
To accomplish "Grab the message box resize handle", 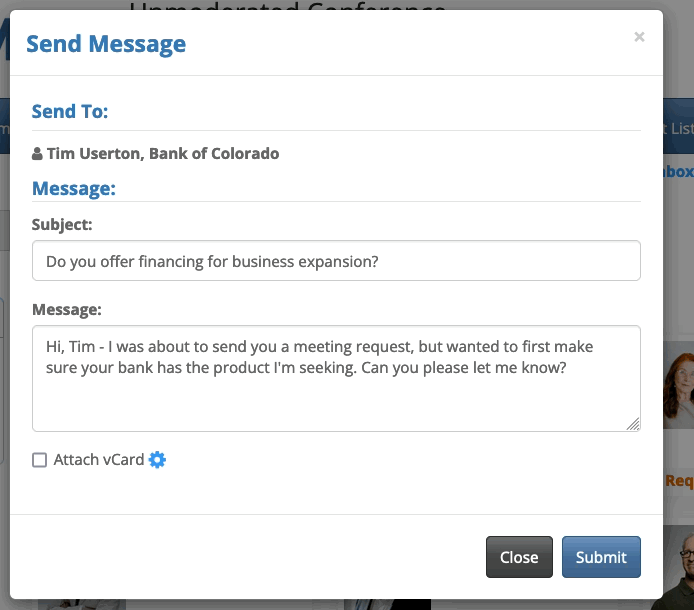I will click(x=633, y=424).
